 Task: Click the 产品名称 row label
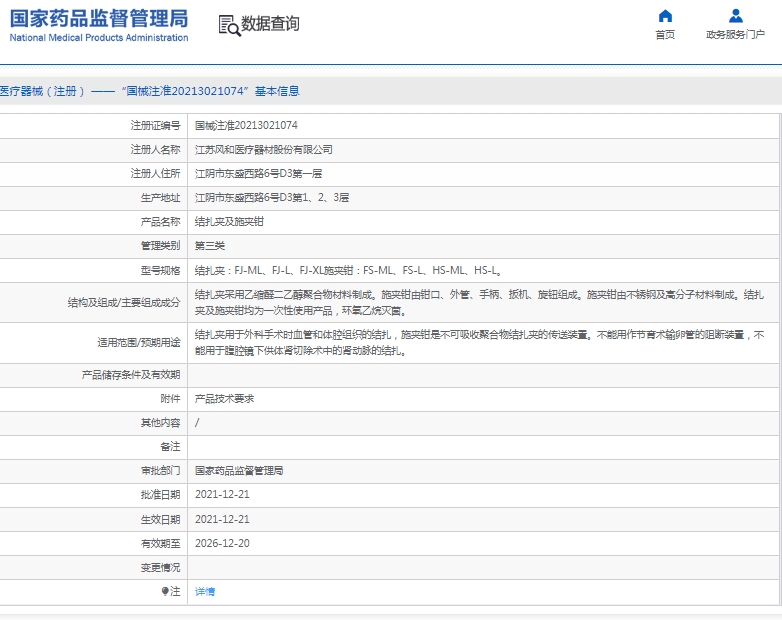160,221
